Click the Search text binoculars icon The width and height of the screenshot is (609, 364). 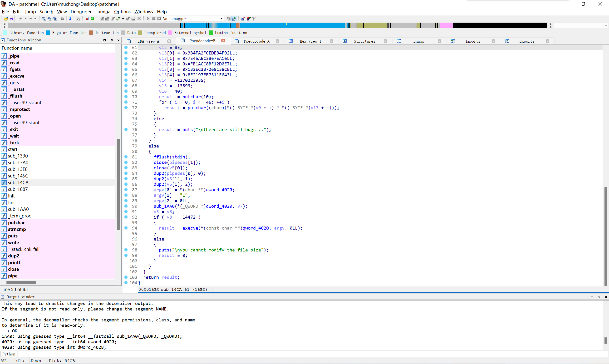click(49, 19)
